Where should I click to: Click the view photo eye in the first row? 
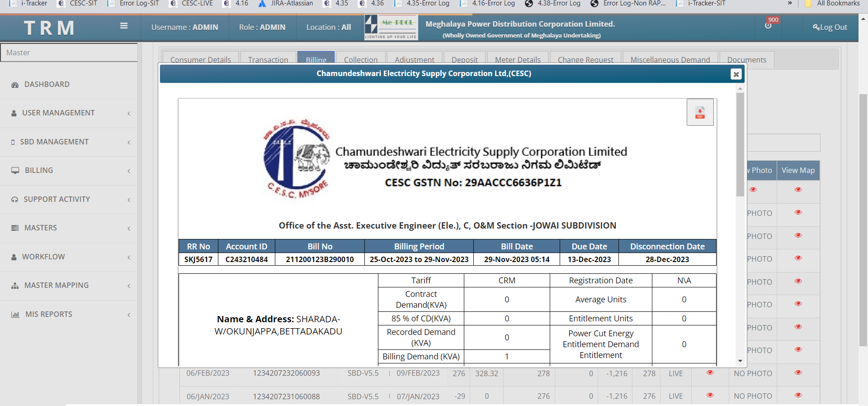point(753,190)
